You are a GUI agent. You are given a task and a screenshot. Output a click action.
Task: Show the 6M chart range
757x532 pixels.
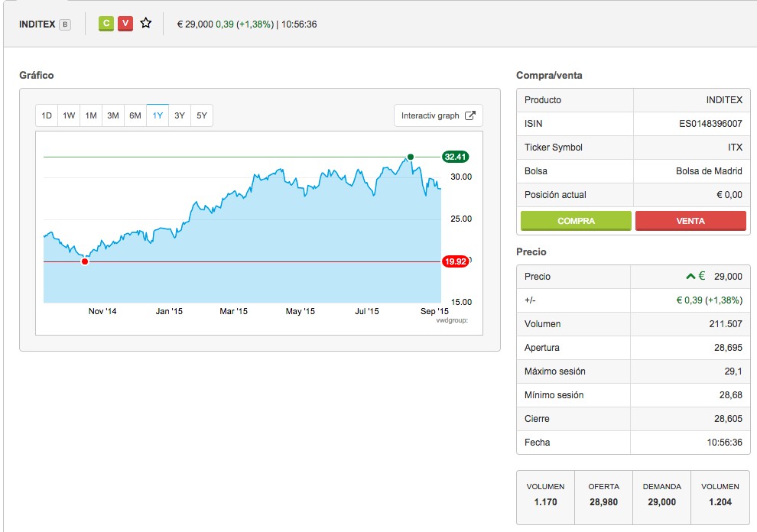(x=135, y=115)
